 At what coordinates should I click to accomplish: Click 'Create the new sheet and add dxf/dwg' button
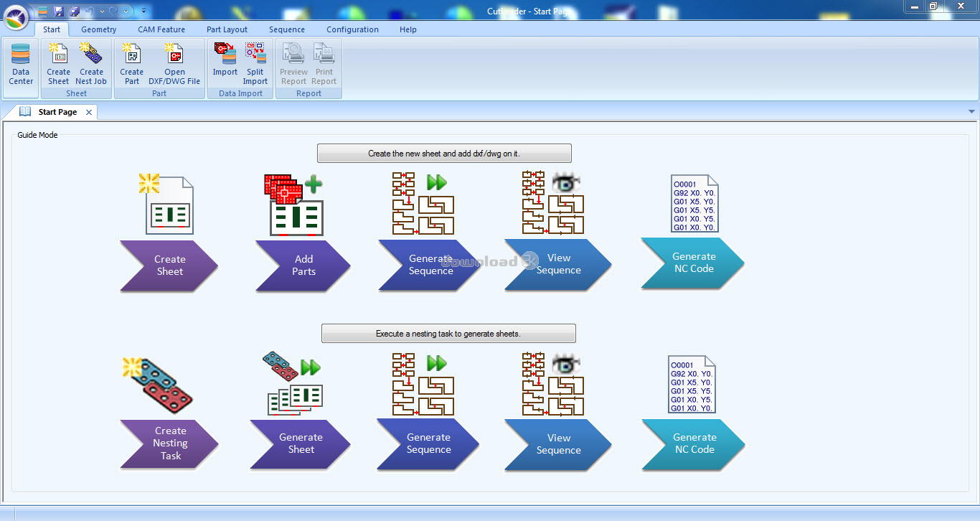click(x=444, y=153)
